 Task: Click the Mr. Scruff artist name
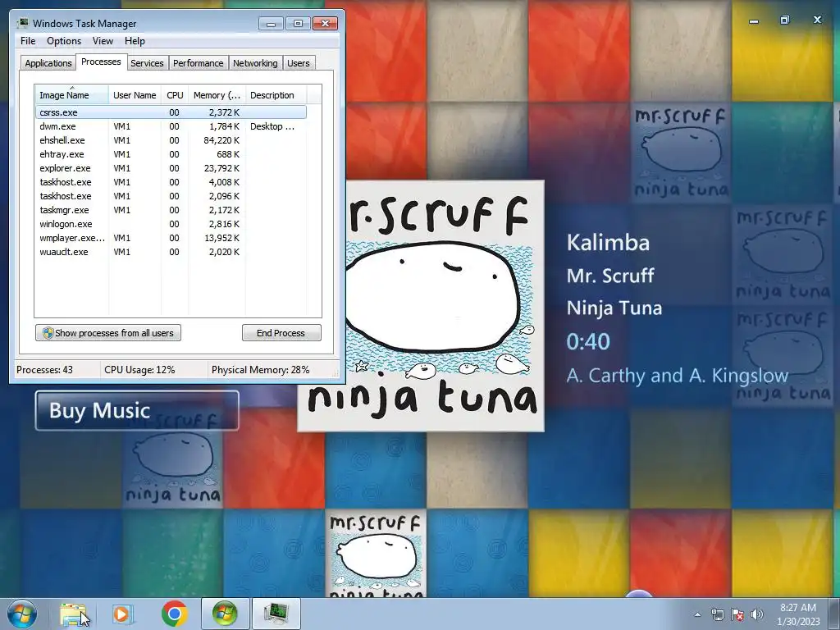[x=610, y=276]
